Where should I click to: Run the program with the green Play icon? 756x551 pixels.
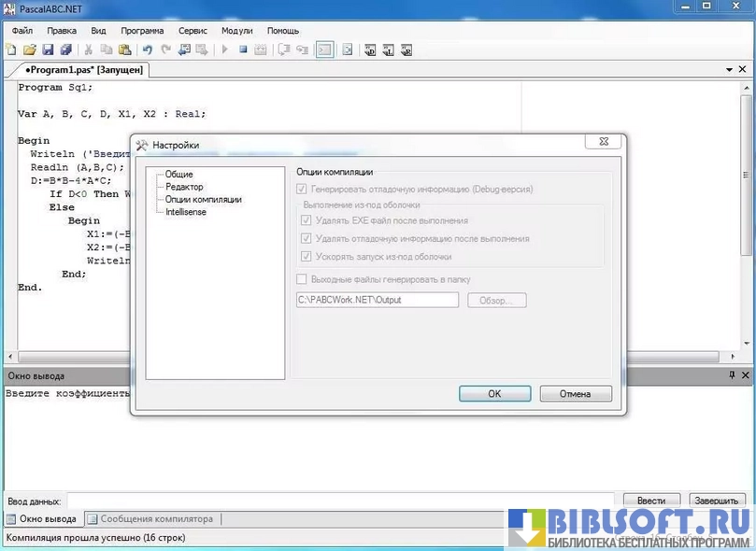pos(224,49)
